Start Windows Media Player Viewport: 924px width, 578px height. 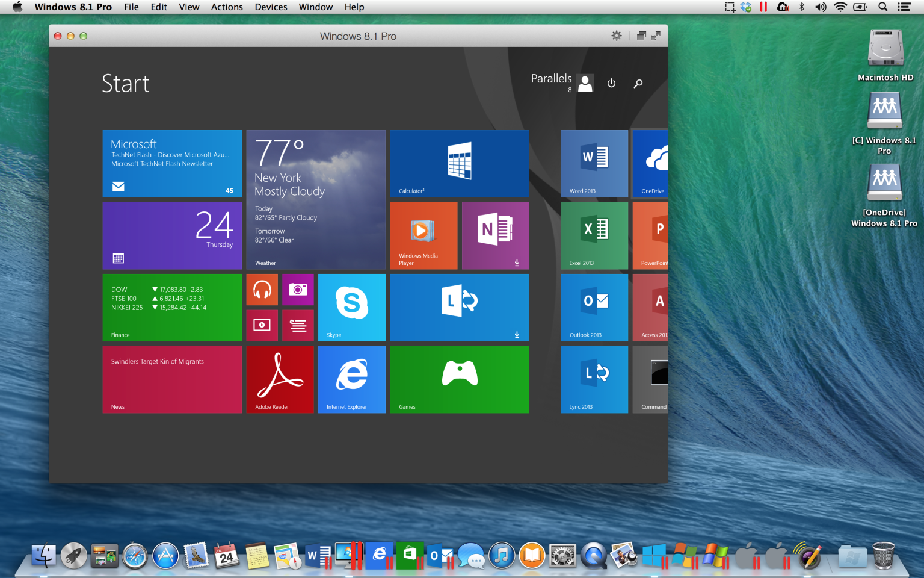423,235
